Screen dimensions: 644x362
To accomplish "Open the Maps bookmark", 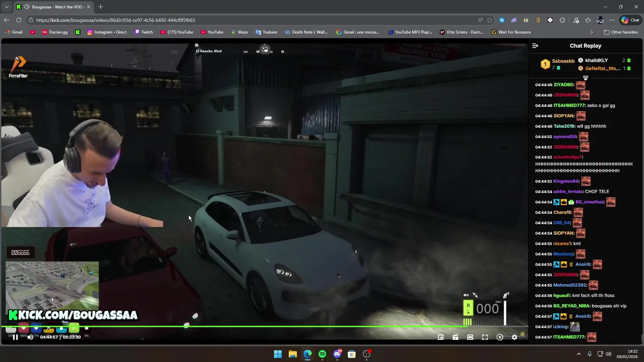I will coord(239,32).
